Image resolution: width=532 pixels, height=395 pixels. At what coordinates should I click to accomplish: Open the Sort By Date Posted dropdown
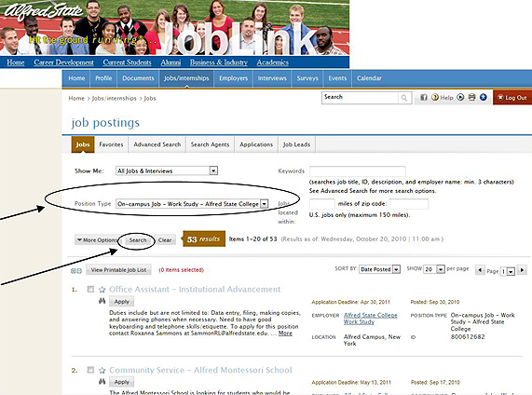379,269
